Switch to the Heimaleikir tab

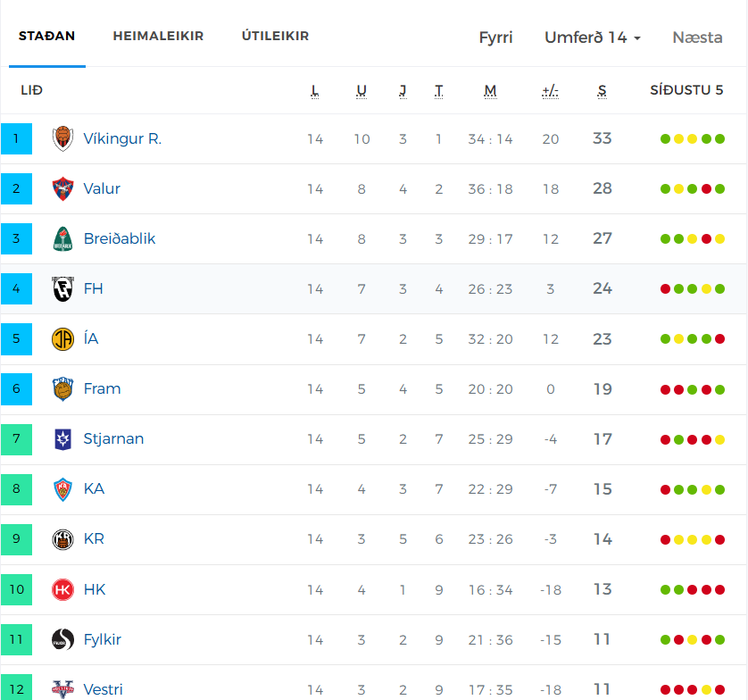(x=158, y=36)
